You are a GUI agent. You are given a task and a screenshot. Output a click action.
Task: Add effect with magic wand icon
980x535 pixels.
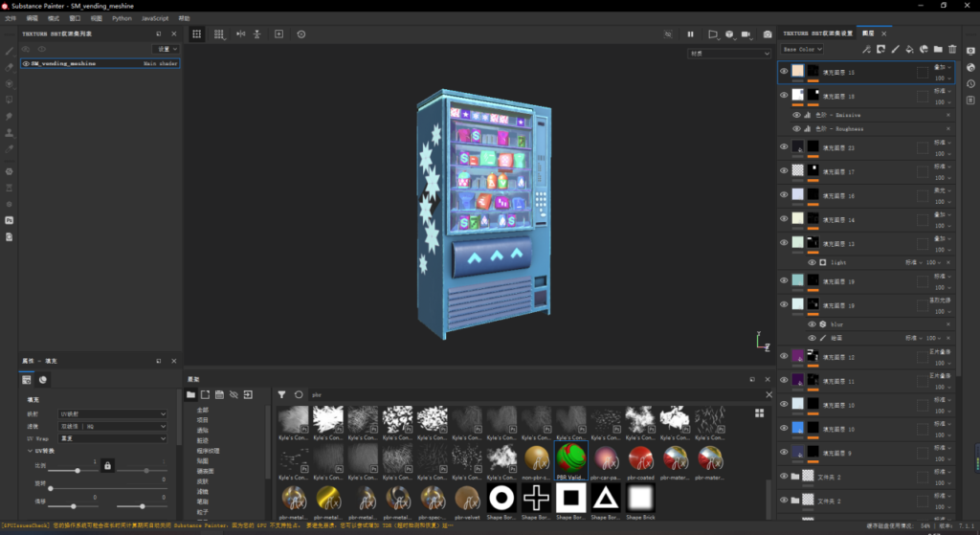point(866,49)
